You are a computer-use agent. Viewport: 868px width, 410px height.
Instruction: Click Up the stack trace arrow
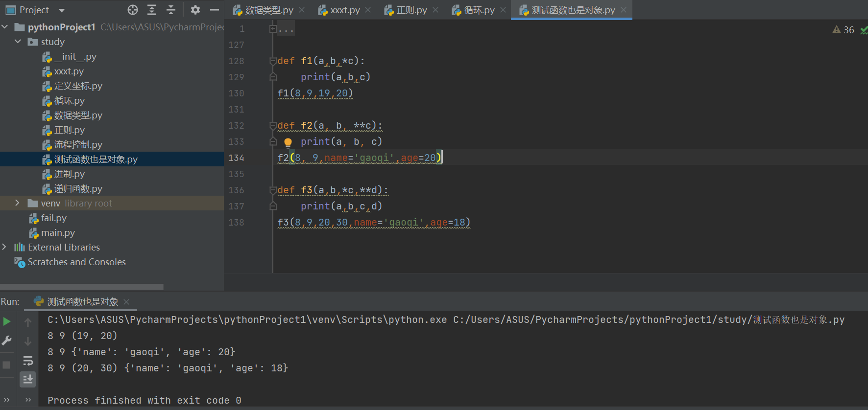point(28,322)
